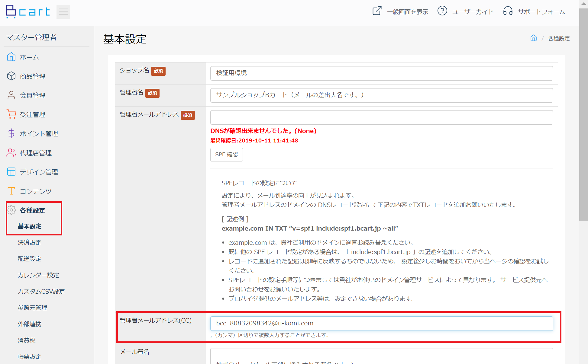Select カスタムCSV設定 submenu item
The height and width of the screenshot is (364, 588).
pos(41,292)
